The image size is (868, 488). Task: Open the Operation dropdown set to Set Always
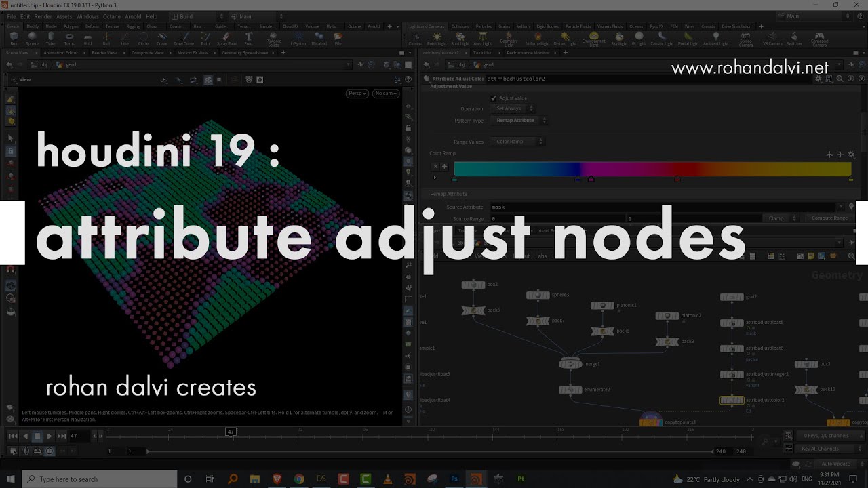tap(515, 108)
